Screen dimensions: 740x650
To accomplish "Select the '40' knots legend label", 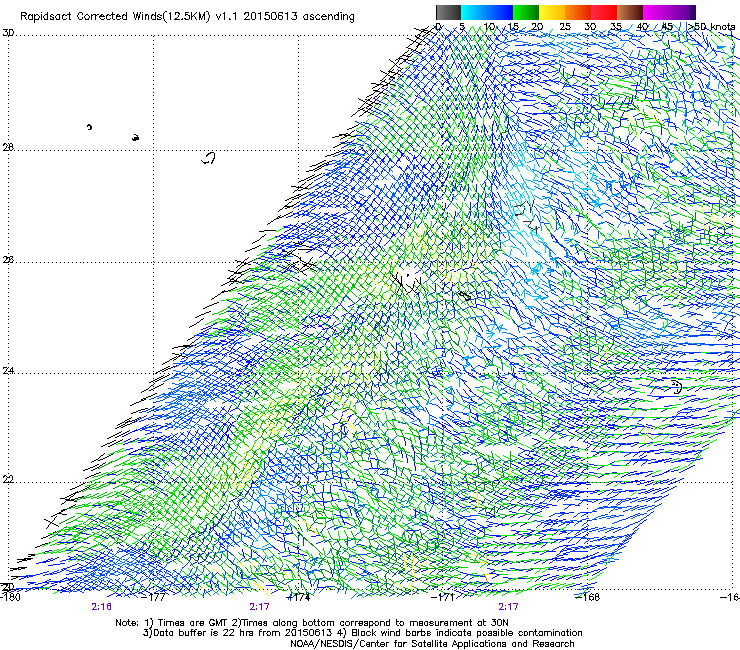I will tap(642, 27).
